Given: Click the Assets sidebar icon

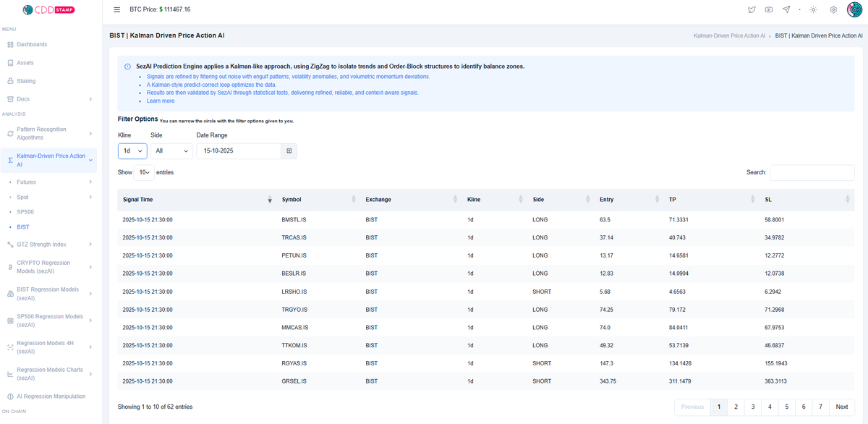Looking at the screenshot, I should click(x=10, y=63).
